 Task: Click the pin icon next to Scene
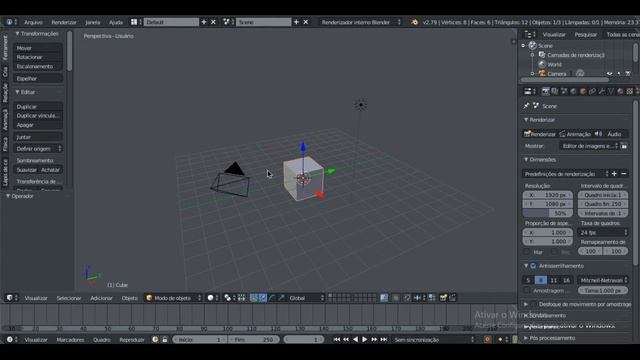(x=527, y=106)
